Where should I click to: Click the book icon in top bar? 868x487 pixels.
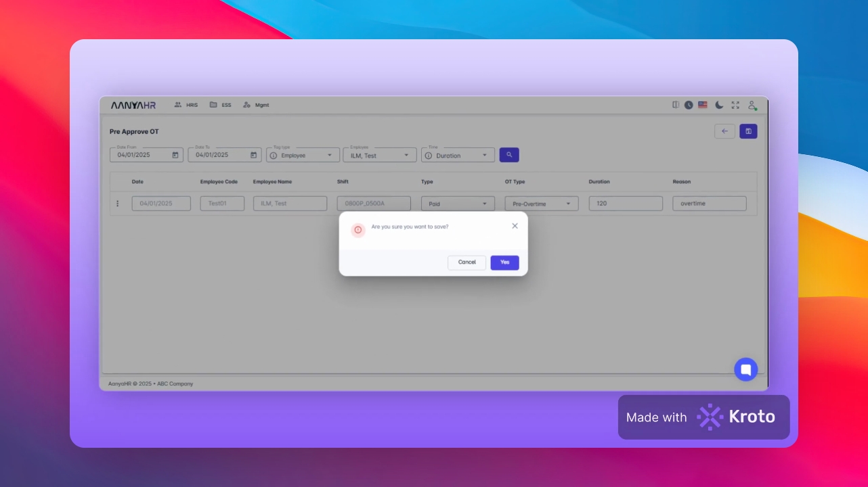[x=676, y=105]
